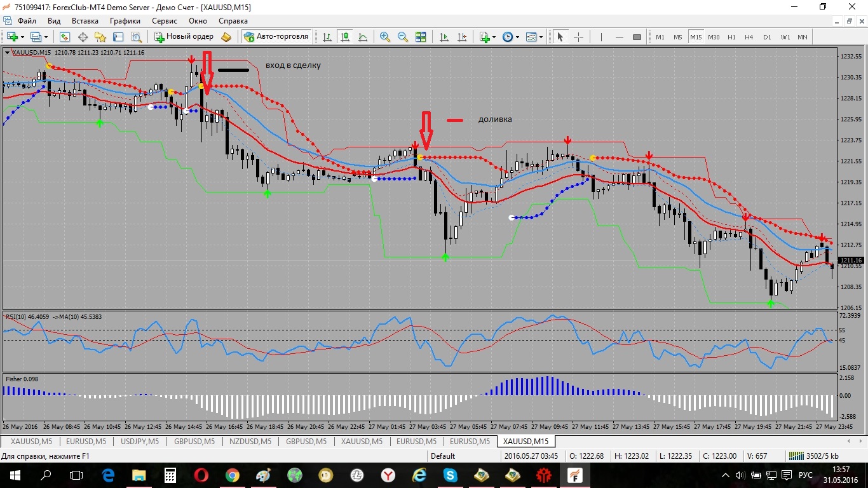Open the Графики menu

pos(125,20)
